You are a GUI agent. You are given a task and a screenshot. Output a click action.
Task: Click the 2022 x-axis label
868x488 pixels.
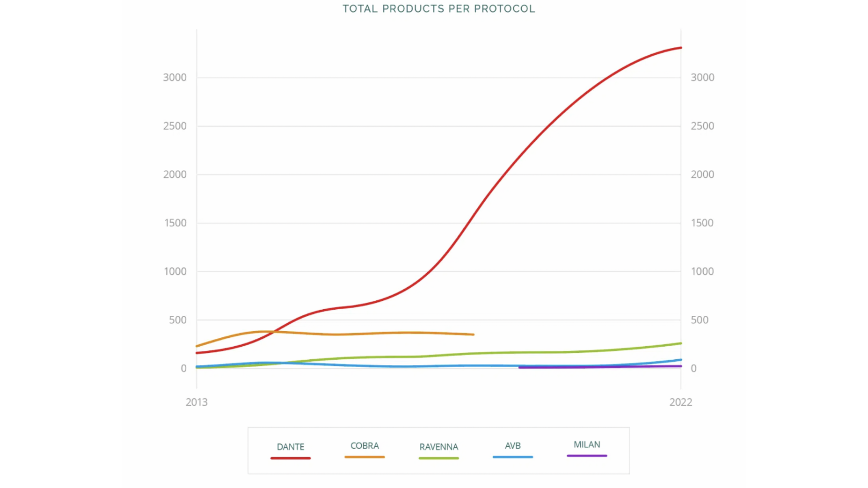coord(681,402)
